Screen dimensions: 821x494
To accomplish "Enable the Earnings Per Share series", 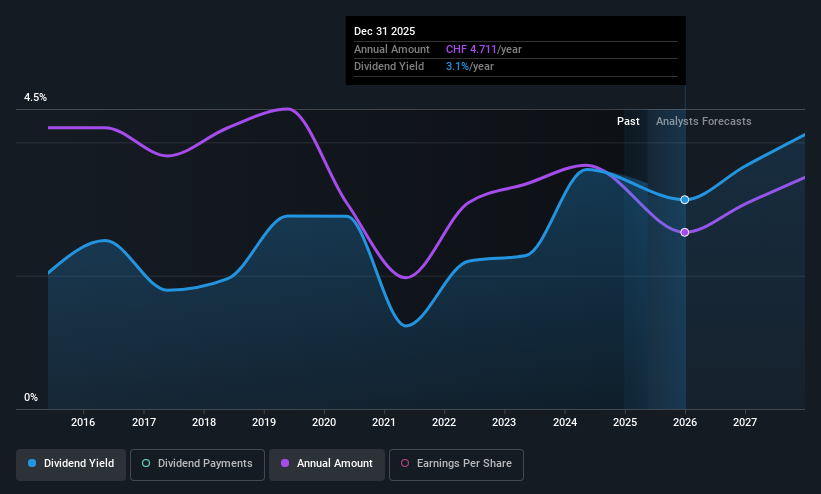I will tap(456, 464).
